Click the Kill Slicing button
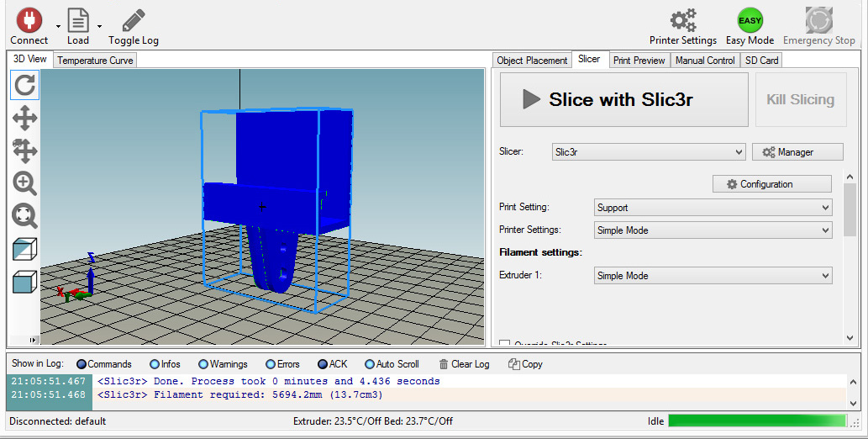The image size is (868, 439). pyautogui.click(x=801, y=100)
